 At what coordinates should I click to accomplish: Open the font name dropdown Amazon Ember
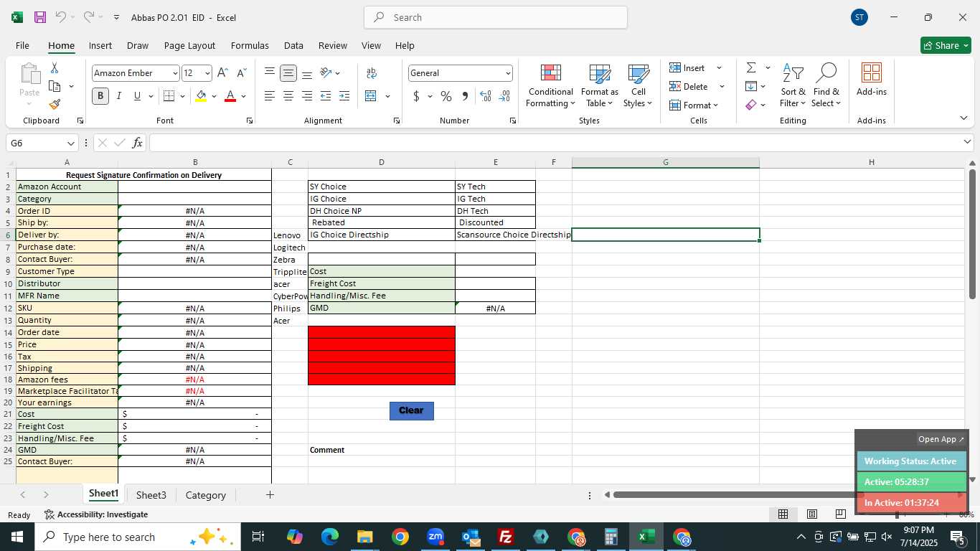[x=174, y=73]
